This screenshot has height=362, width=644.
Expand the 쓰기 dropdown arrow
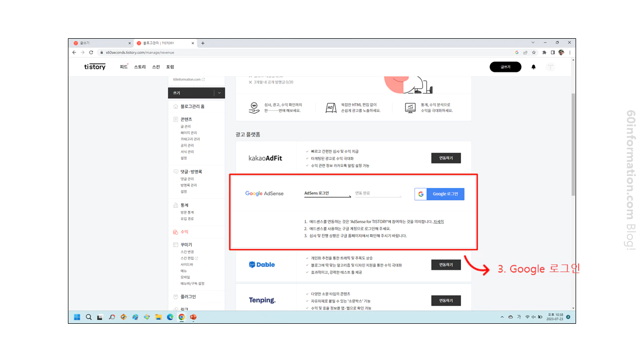(219, 93)
